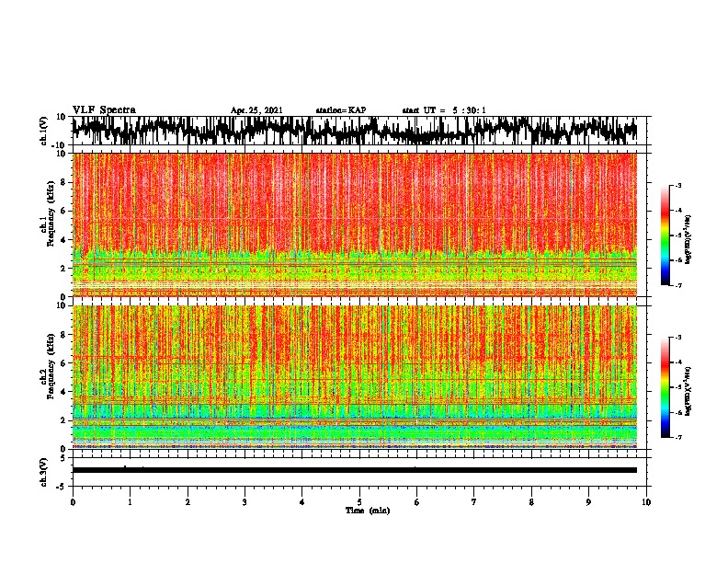The image size is (728, 563).
Task: Click the "2" kHz tick on ch.1 spectrogram axis
Action: point(63,269)
